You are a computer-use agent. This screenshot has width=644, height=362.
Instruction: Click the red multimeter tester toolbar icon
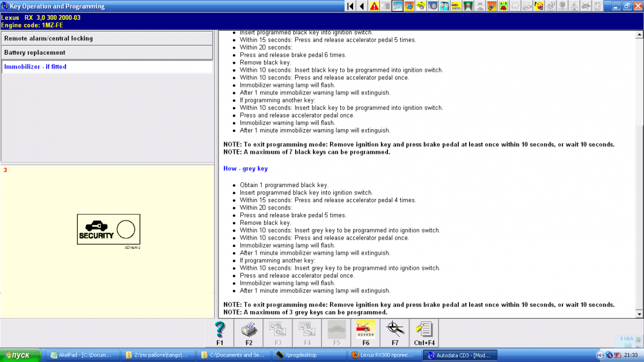(491, 6)
